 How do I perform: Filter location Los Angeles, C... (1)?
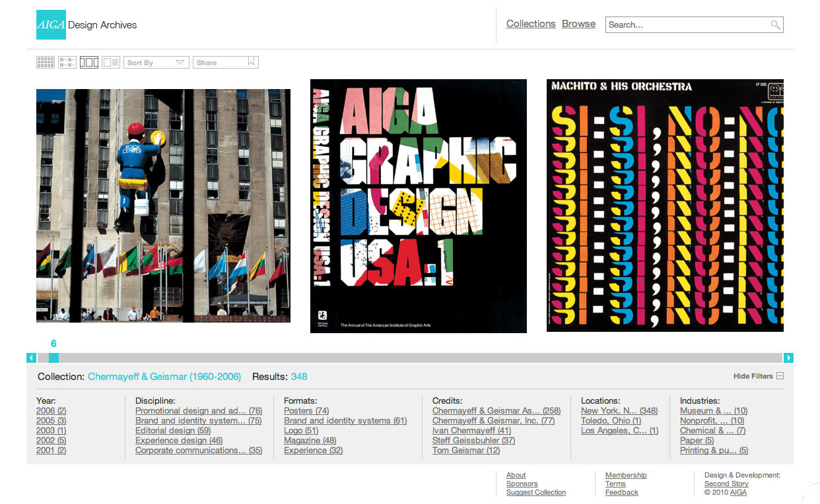coord(619,431)
